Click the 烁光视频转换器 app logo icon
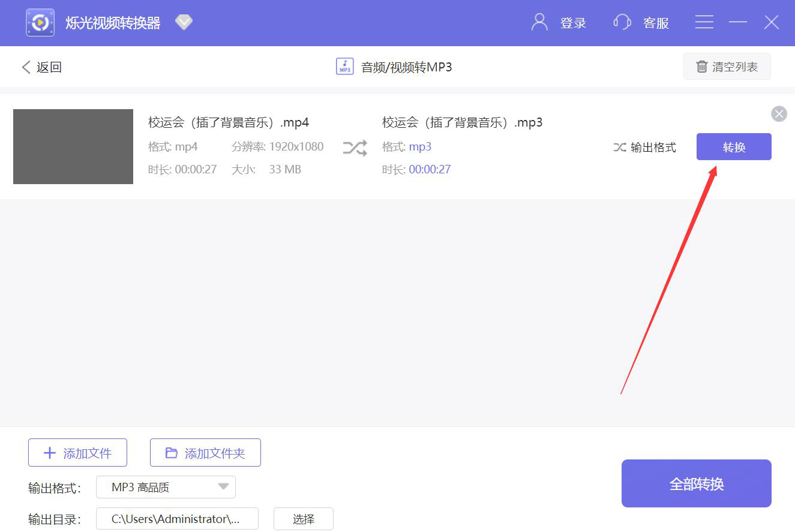This screenshot has height=532, width=795. (x=40, y=23)
